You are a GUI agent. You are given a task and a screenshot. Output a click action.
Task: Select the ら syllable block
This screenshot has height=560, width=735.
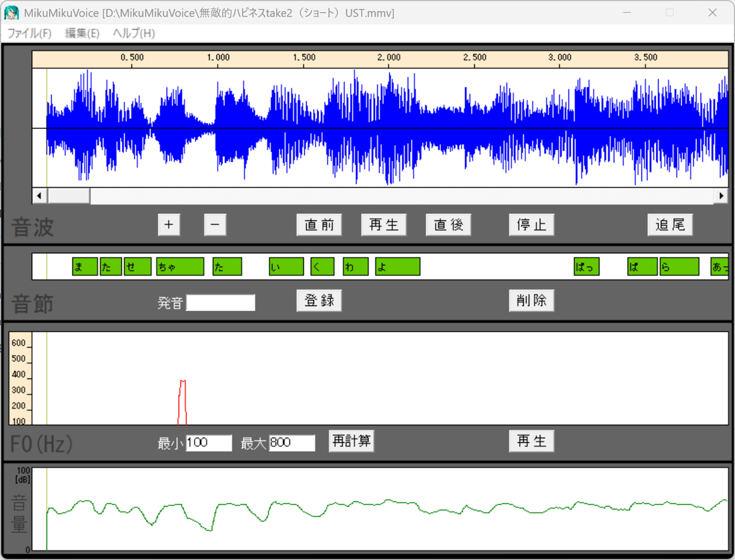pyautogui.click(x=680, y=267)
